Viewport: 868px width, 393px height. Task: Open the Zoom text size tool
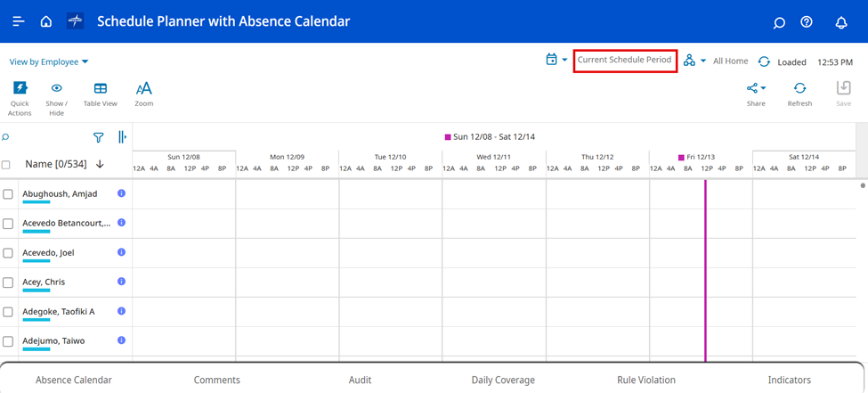(143, 94)
